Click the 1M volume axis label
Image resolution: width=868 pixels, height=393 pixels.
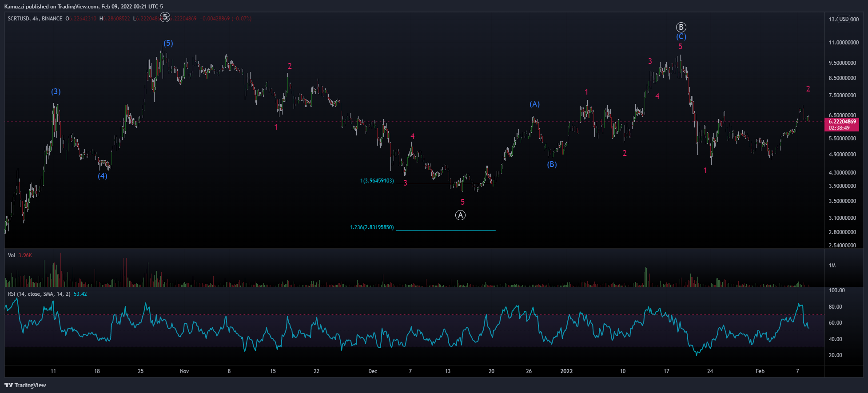click(x=832, y=266)
